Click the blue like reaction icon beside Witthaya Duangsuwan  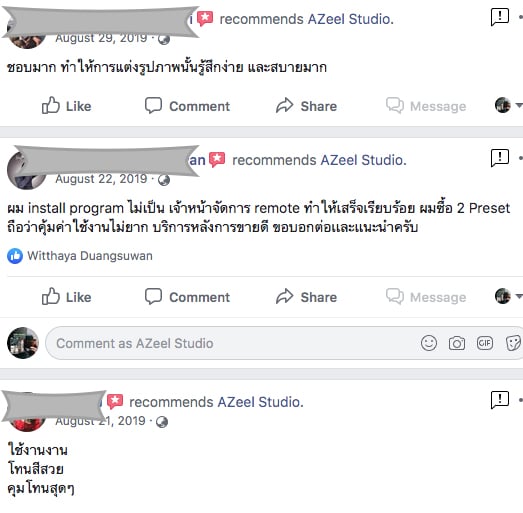15,256
